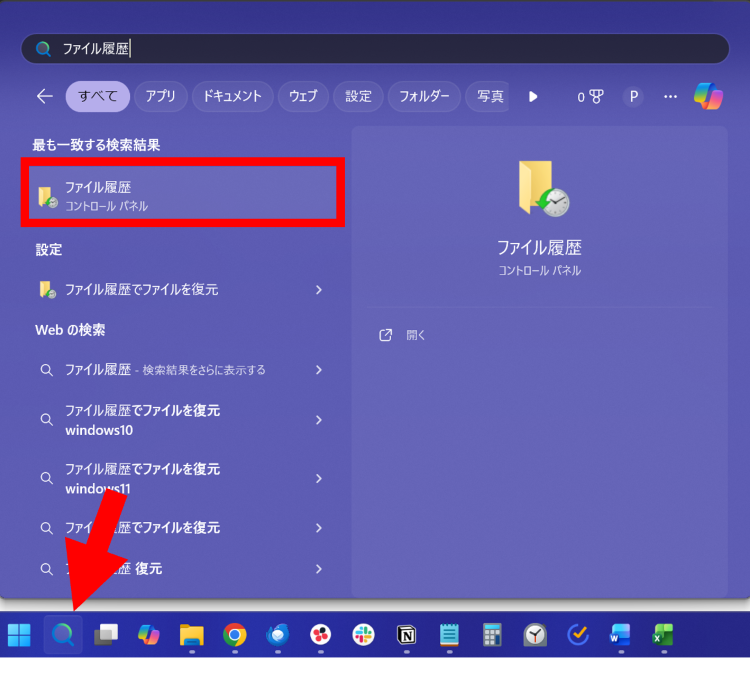Open the Windows Start menu

pyautogui.click(x=19, y=635)
